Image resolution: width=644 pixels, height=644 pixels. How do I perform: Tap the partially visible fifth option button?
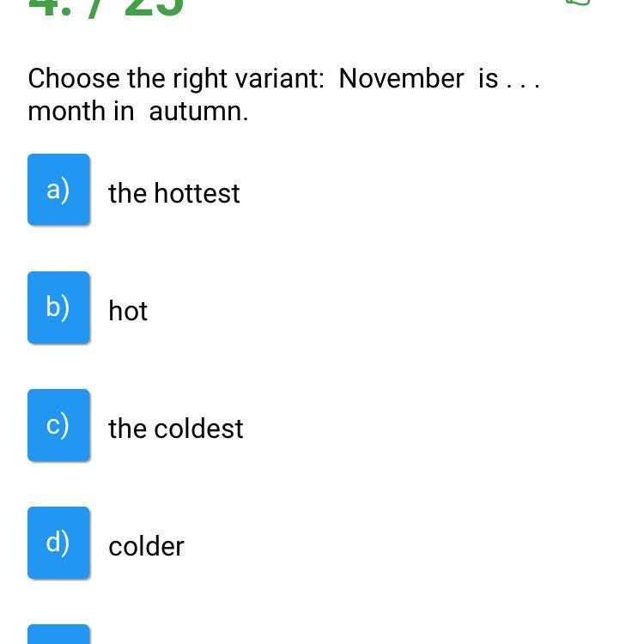click(58, 635)
